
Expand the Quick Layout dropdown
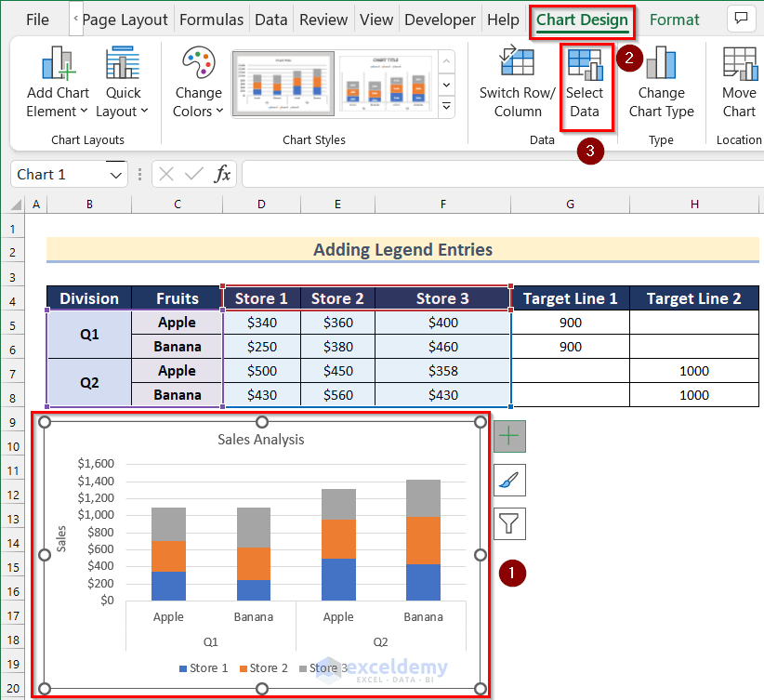pyautogui.click(x=123, y=83)
